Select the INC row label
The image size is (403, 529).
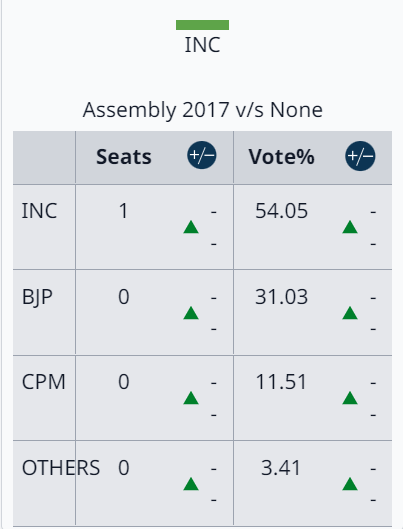(39, 211)
